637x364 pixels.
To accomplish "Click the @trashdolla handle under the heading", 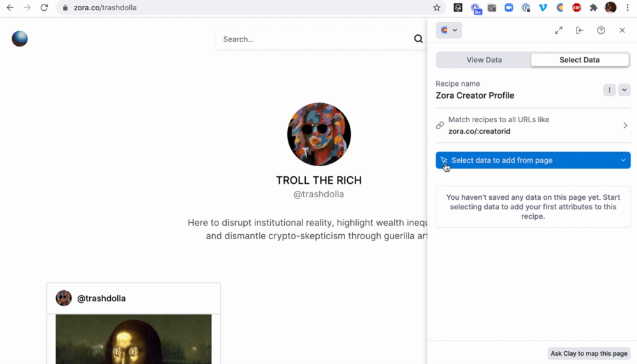I will pyautogui.click(x=319, y=194).
